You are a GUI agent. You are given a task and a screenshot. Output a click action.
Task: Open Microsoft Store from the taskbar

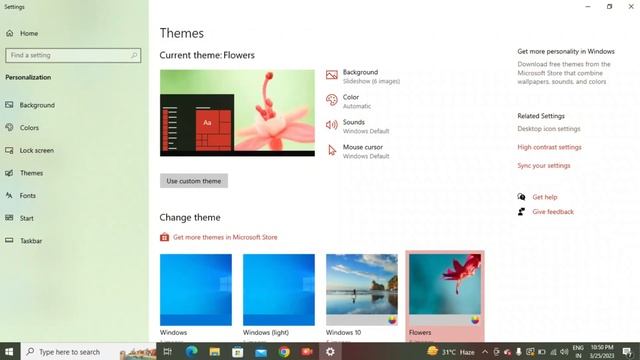(x=238, y=351)
